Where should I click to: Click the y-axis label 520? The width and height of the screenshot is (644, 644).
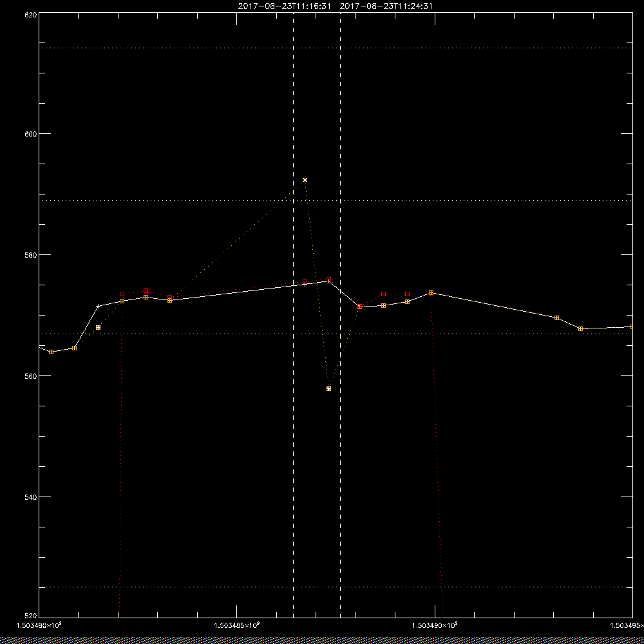(x=31, y=616)
